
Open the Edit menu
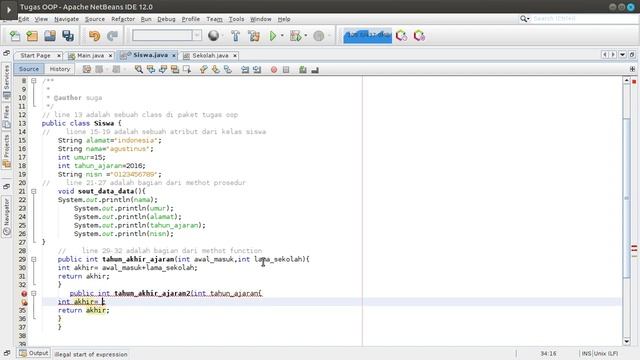(24, 19)
